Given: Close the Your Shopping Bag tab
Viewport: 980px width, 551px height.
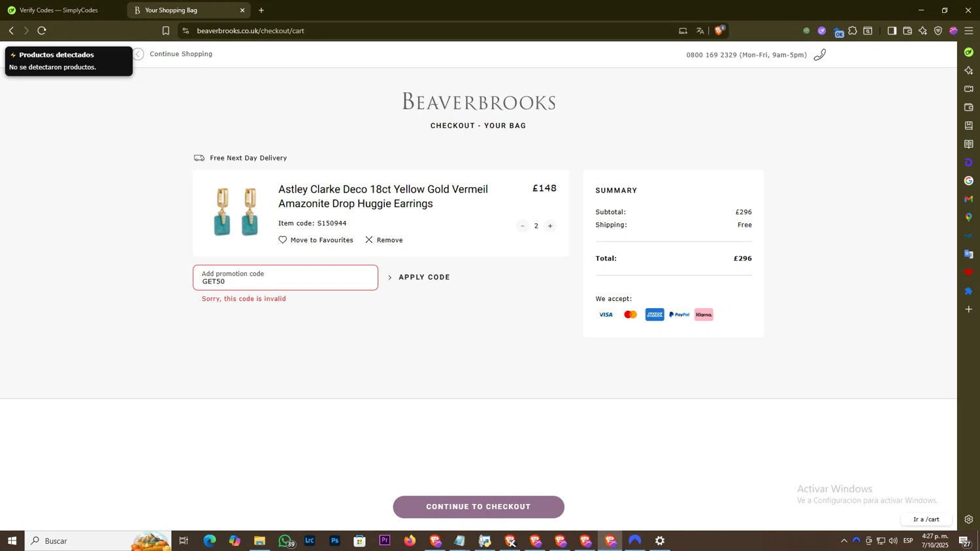Looking at the screenshot, I should pyautogui.click(x=242, y=10).
